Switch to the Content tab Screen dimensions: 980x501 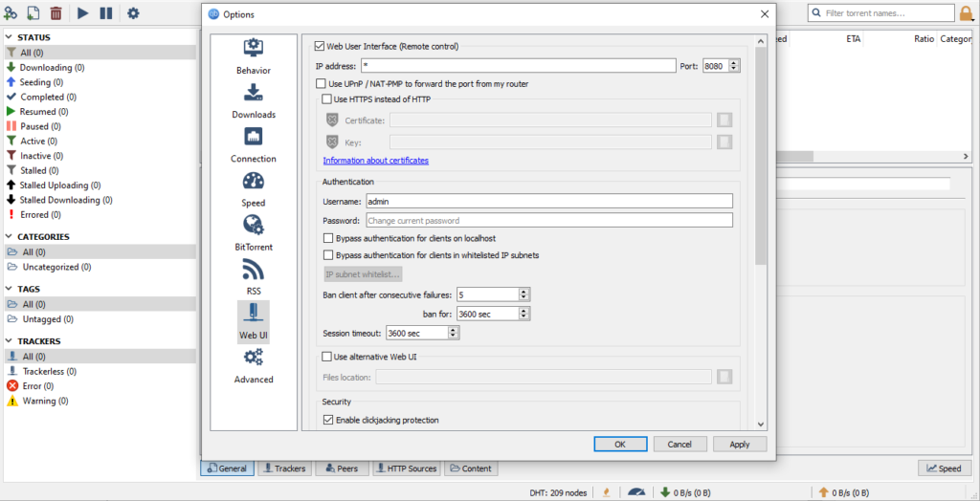tap(471, 468)
